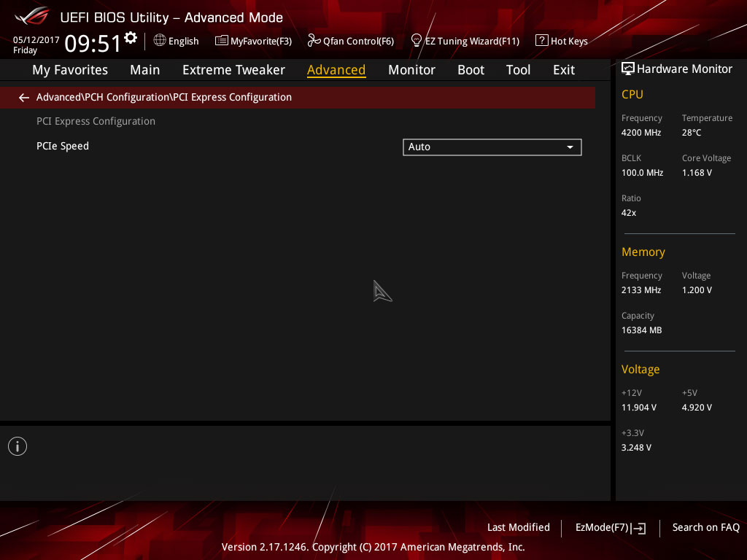Click the +12V 11.904 V reading
This screenshot has height=560, width=747.
[639, 408]
